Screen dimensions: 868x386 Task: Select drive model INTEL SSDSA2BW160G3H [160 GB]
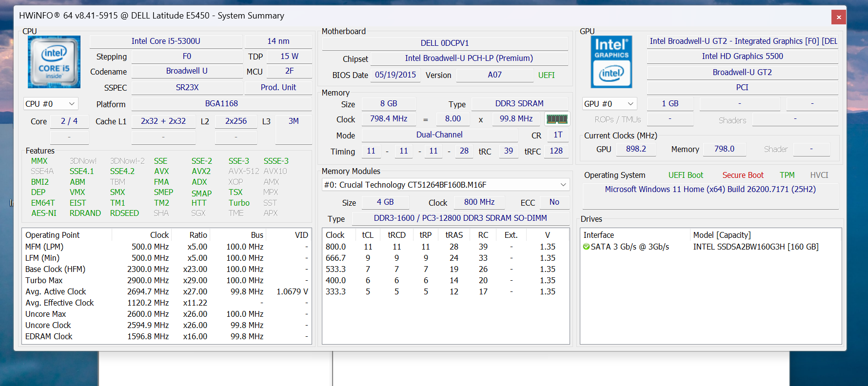(x=756, y=247)
